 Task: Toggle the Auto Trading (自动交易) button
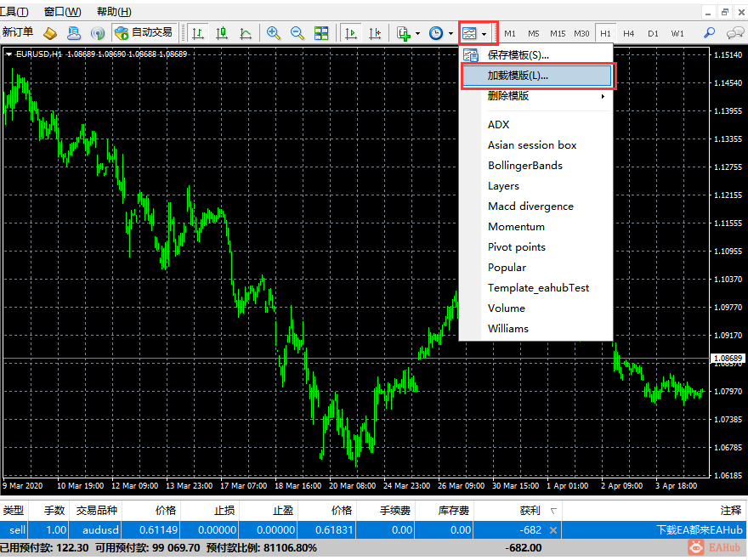click(144, 32)
